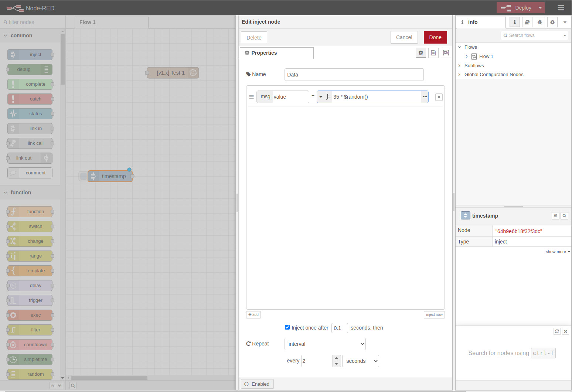Click show more in node info
Screen dimensions: 572x392
coord(558,252)
